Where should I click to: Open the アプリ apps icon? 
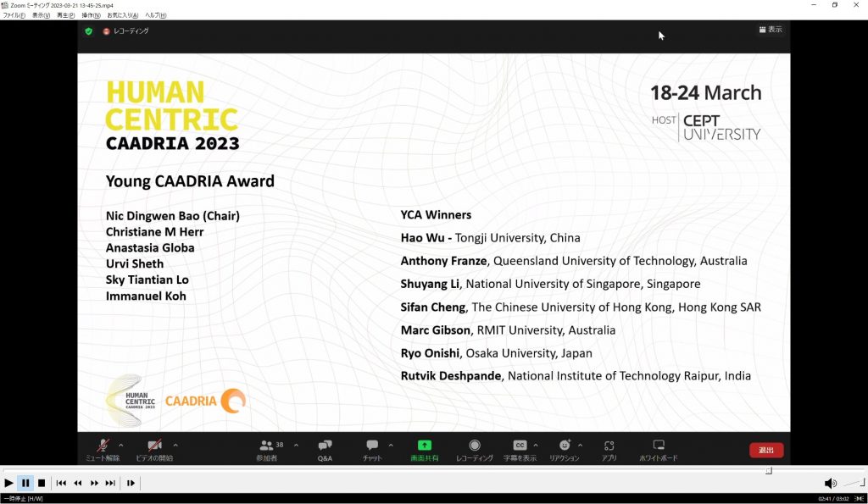[609, 446]
